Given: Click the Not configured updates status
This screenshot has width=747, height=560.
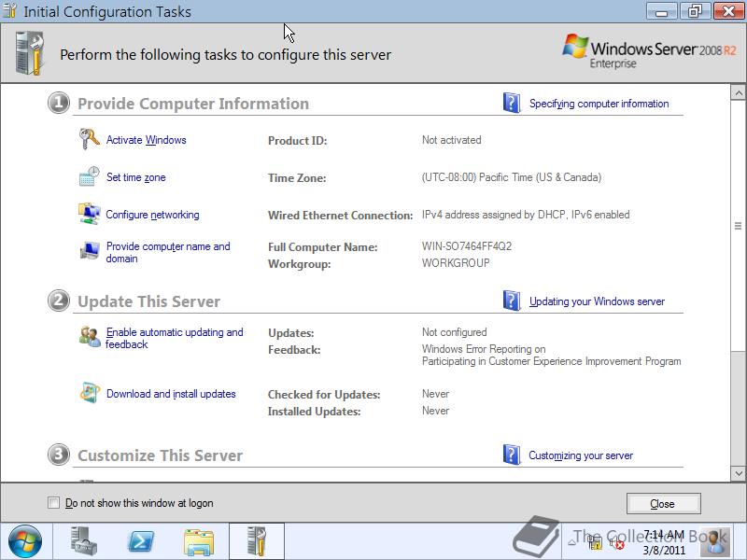Looking at the screenshot, I should click(x=454, y=332).
